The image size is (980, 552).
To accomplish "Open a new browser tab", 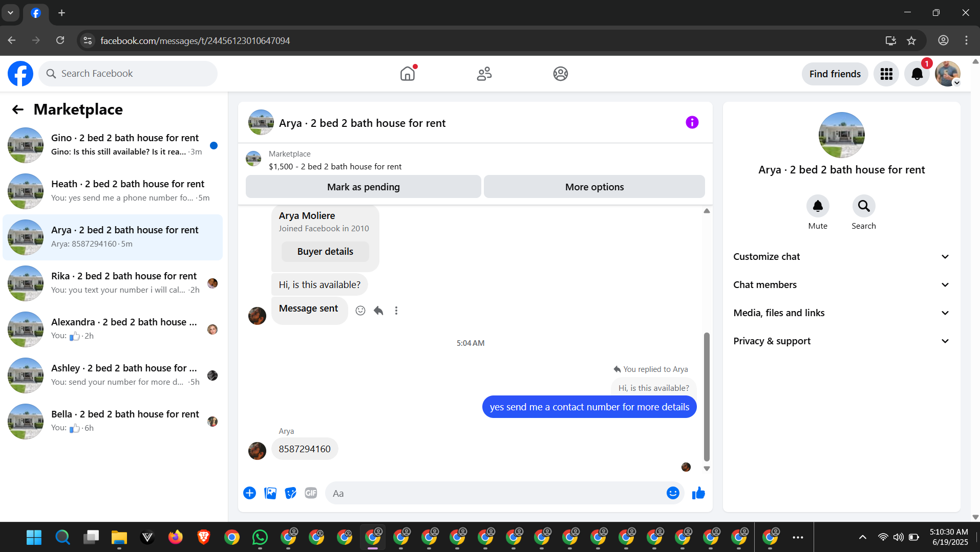I will [61, 13].
